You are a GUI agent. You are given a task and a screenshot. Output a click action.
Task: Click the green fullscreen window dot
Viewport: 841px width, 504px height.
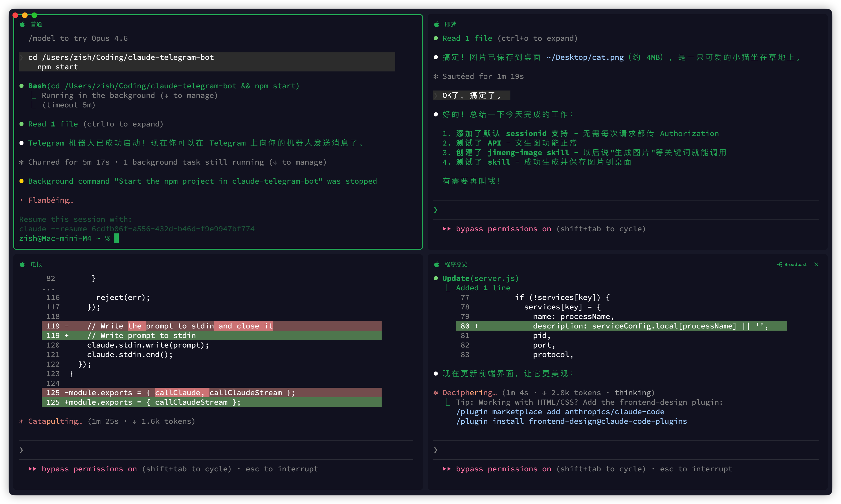pos(34,15)
